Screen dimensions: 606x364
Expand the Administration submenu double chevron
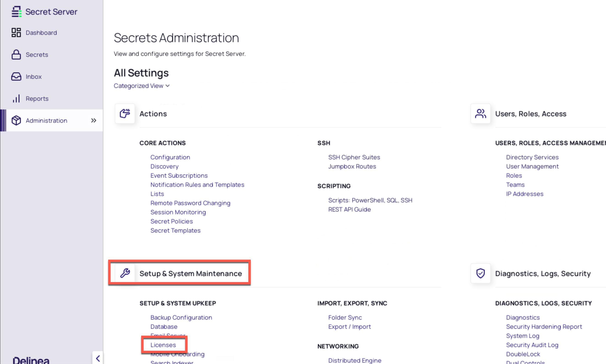click(x=94, y=120)
